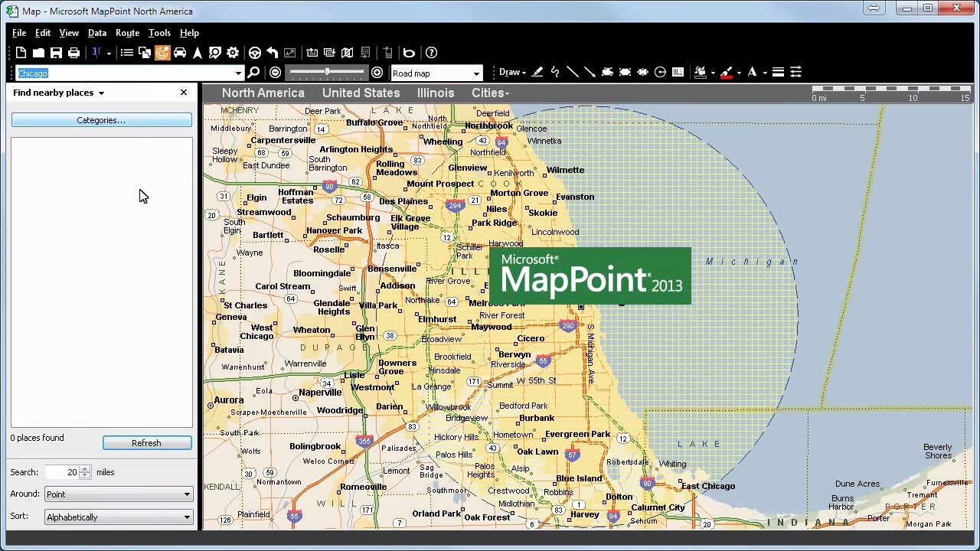The image size is (980, 551).
Task: Open the Driving Directions steering wheel tool
Action: (x=255, y=52)
